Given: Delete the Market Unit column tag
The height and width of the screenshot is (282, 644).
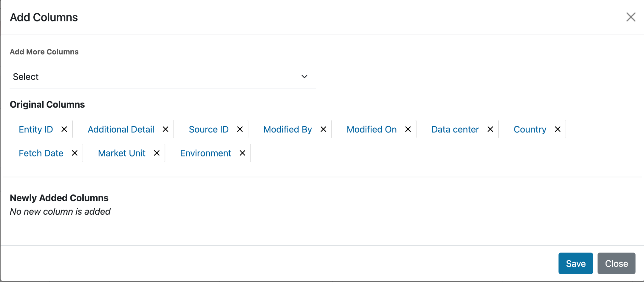Looking at the screenshot, I should [x=157, y=153].
